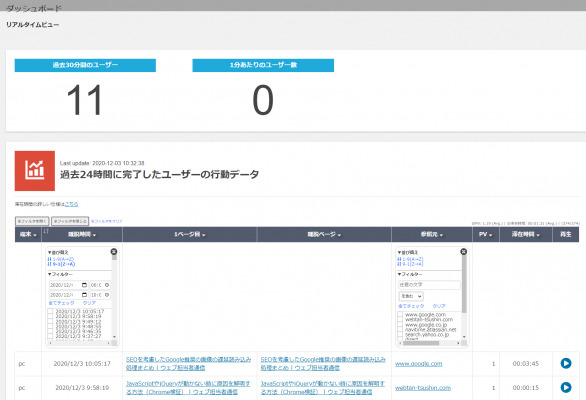Close the exit-time filter popup
The image size is (586, 400).
(x=114, y=252)
